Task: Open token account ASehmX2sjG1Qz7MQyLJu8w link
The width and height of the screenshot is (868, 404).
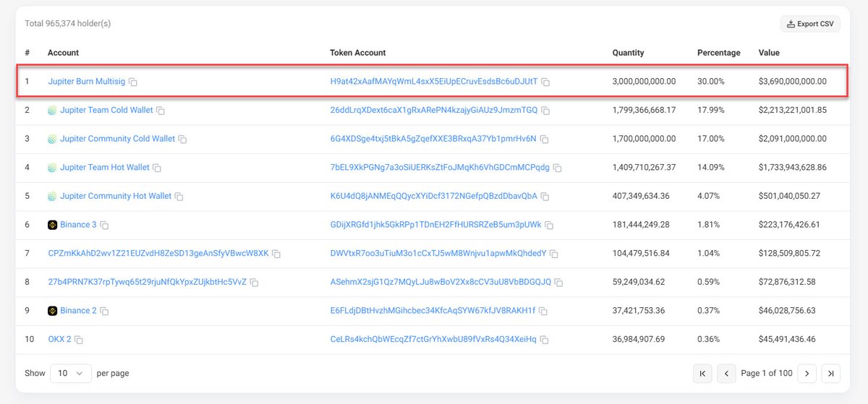Action: [441, 282]
